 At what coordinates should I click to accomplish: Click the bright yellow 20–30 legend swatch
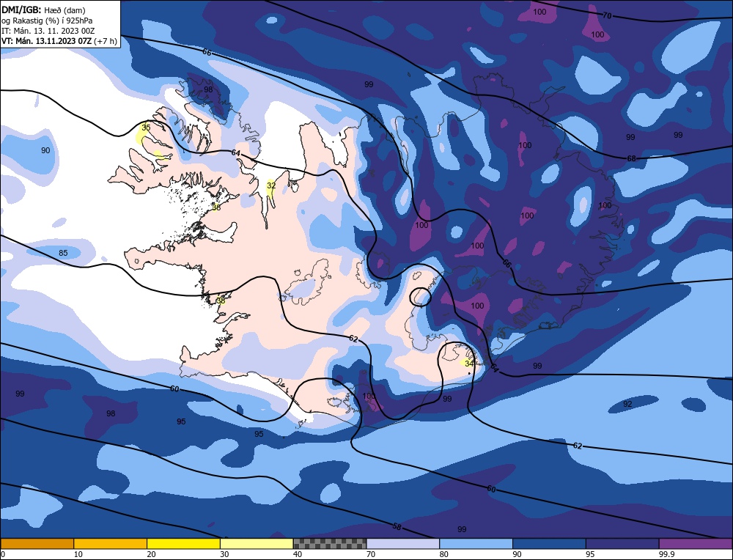(183, 543)
